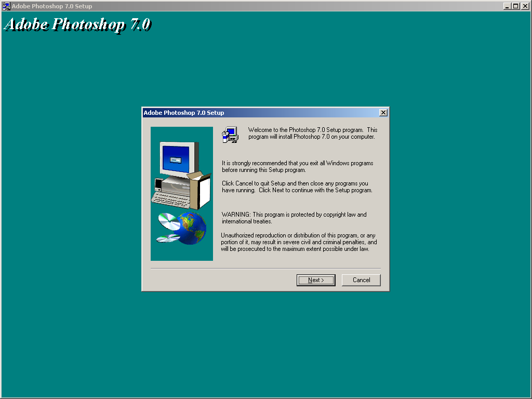
Task: Click Next to continue the installation
Action: pyautogui.click(x=316, y=280)
